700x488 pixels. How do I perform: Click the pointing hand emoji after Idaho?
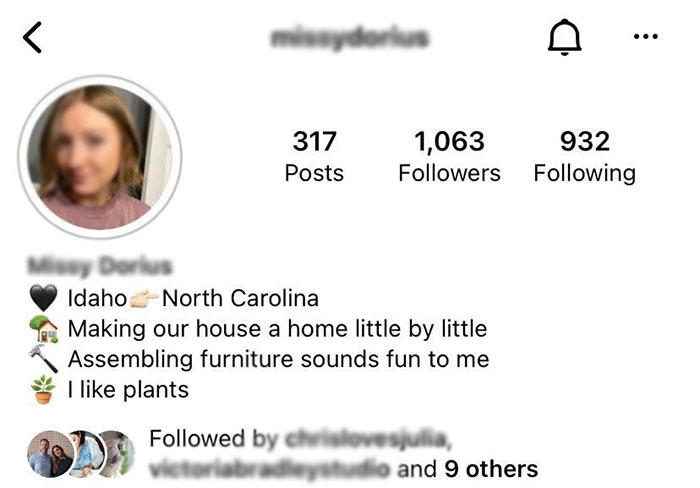[x=144, y=298]
